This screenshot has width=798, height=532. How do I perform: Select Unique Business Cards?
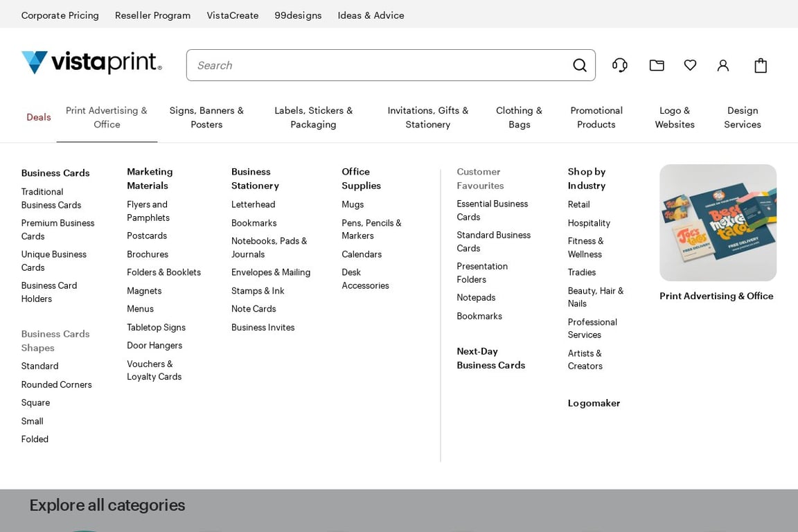click(x=53, y=260)
